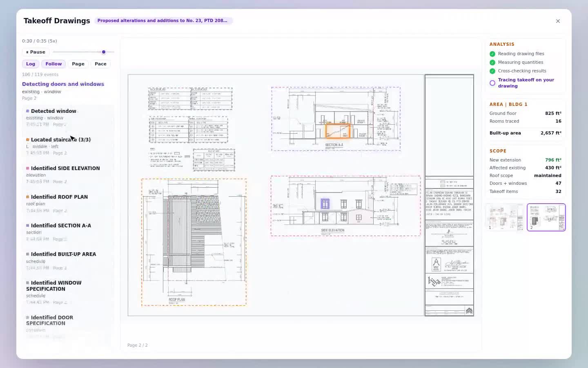Click the Rooms traced count 16
588x368 pixels.
558,121
